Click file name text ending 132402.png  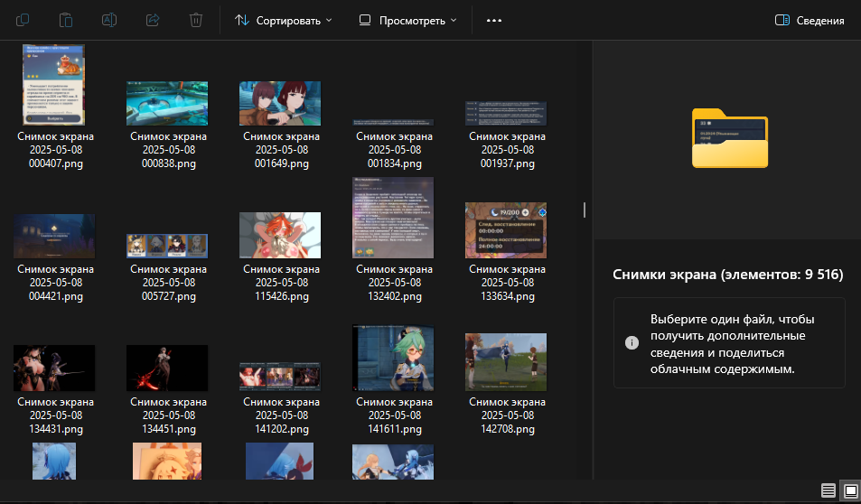coord(394,283)
